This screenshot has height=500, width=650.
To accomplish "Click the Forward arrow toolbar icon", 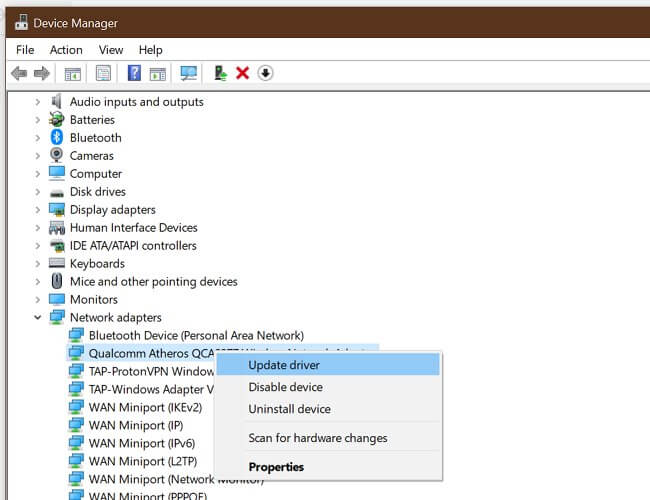I will coord(42,73).
